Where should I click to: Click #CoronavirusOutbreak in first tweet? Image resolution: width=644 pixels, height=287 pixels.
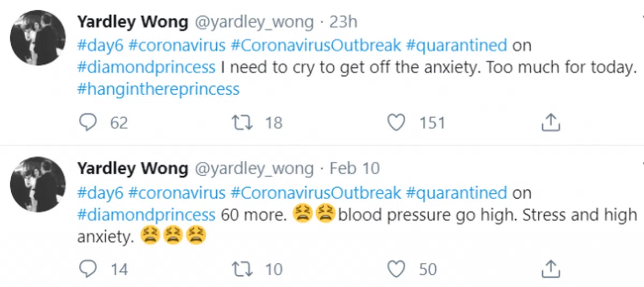tap(316, 45)
